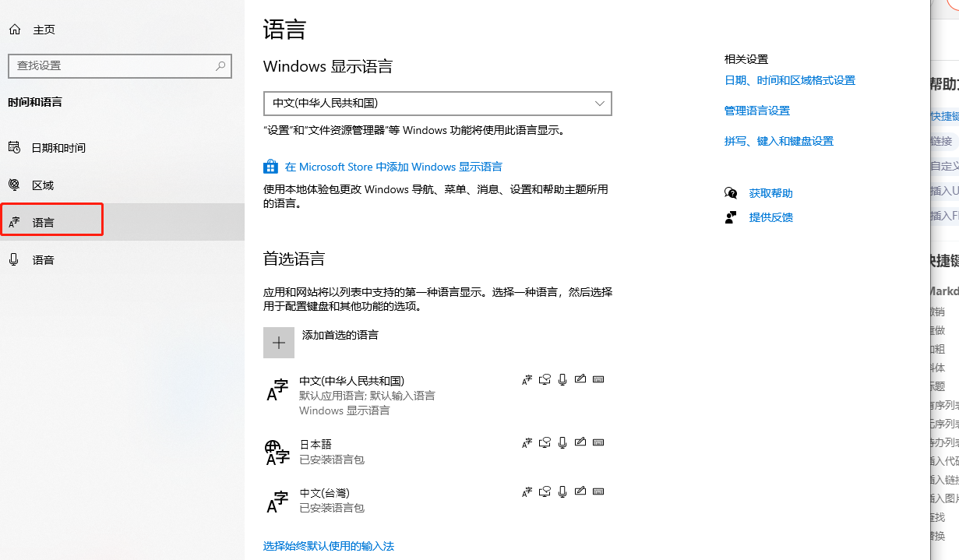Click the keyboard icon on 中文(台湾) row

[x=598, y=491]
